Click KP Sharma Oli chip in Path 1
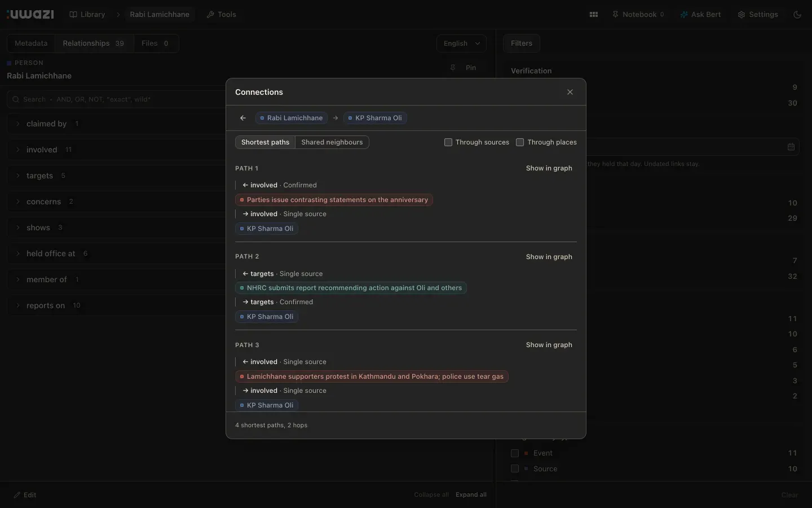The image size is (812, 508). coord(267,229)
